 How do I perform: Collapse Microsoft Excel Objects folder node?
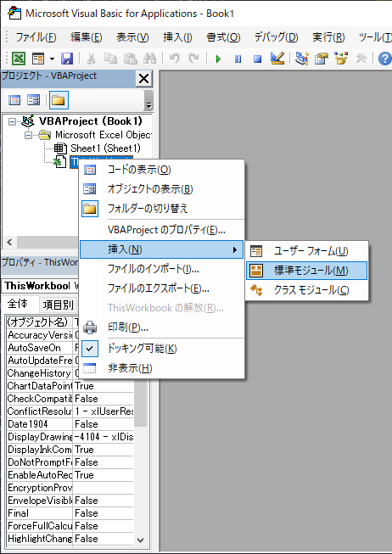click(28, 135)
